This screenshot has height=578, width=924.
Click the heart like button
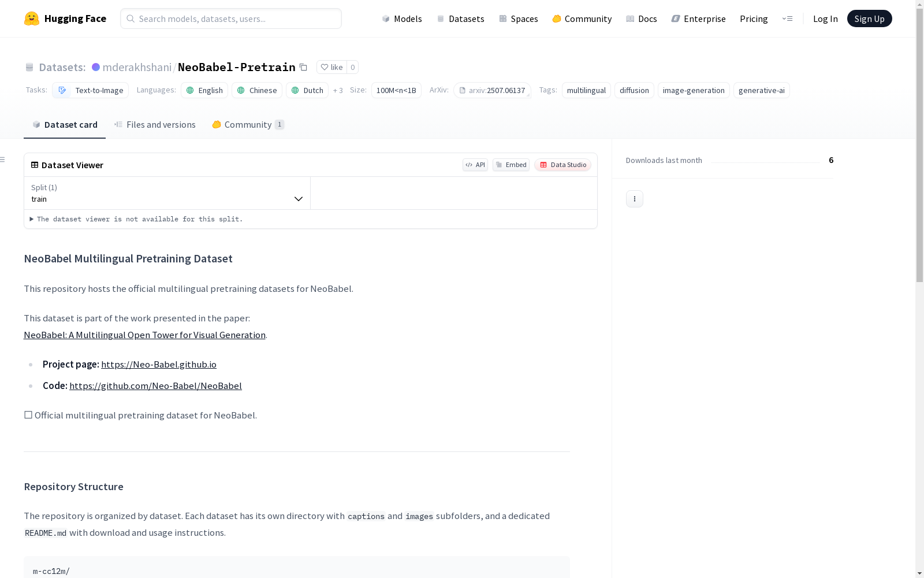tap(331, 67)
